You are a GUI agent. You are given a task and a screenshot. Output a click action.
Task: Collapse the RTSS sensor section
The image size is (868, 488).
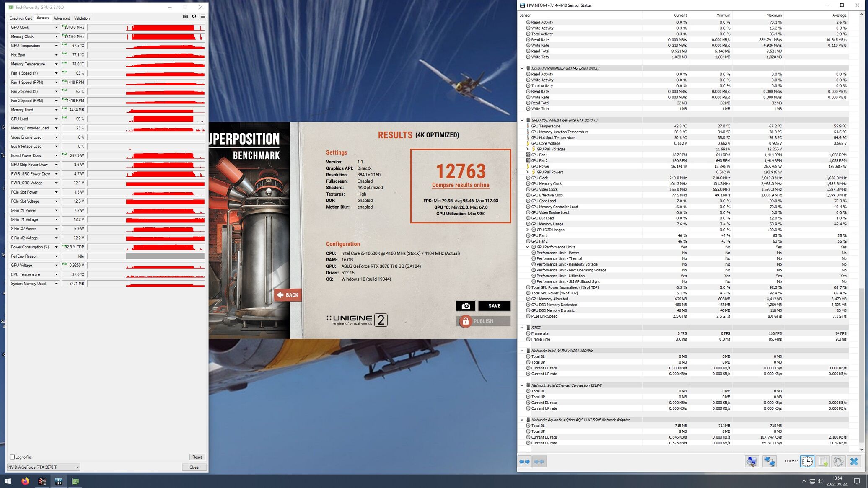click(522, 328)
